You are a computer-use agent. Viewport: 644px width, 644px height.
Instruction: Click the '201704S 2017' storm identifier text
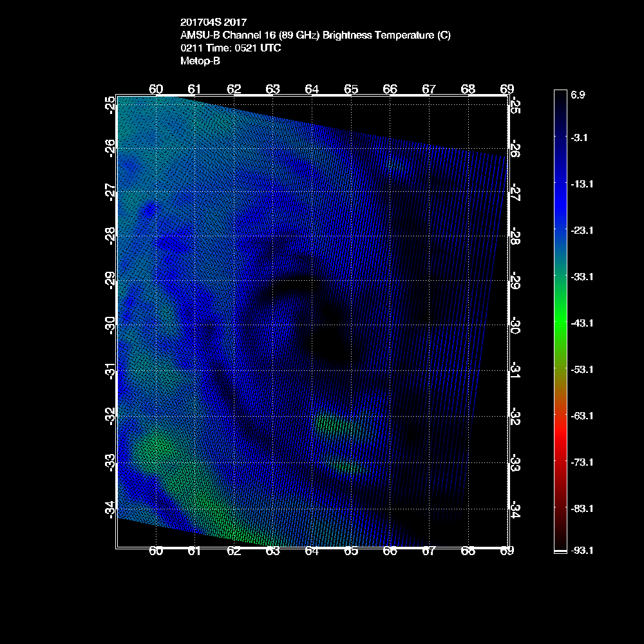coord(213,24)
